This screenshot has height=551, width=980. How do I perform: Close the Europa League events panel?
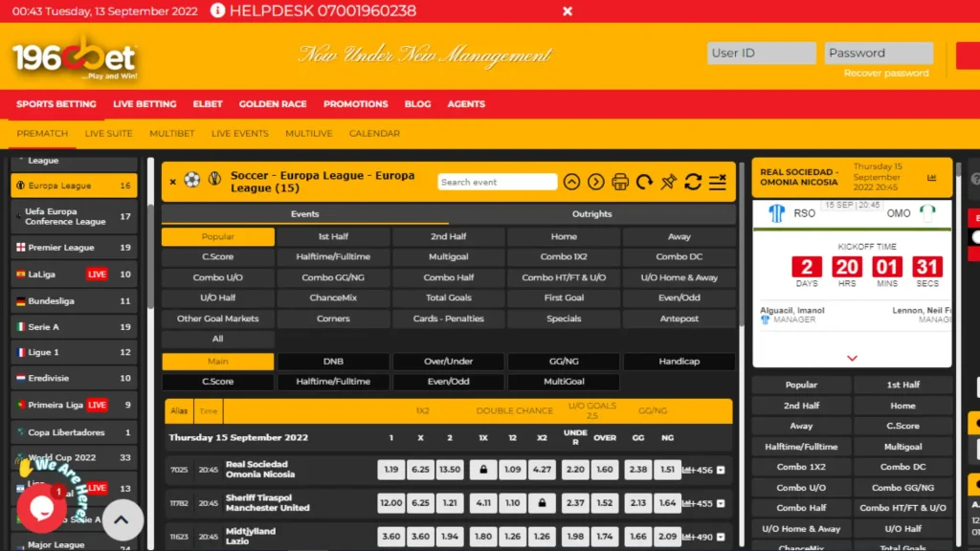[172, 182]
